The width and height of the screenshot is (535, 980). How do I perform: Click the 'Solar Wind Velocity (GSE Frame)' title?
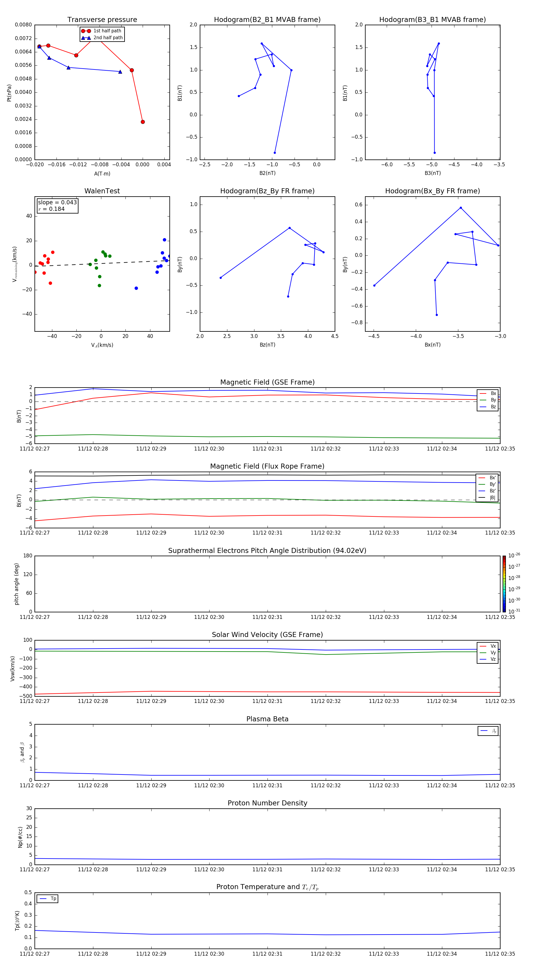click(267, 635)
